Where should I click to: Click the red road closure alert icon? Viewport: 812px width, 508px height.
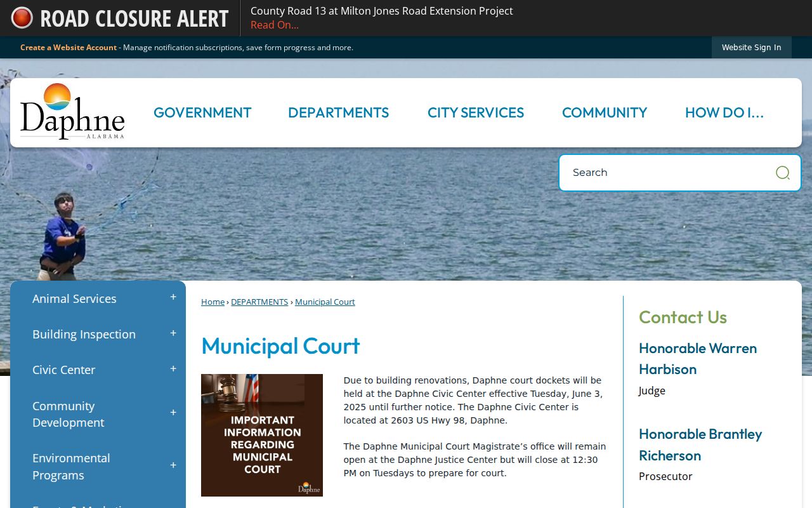(22, 18)
